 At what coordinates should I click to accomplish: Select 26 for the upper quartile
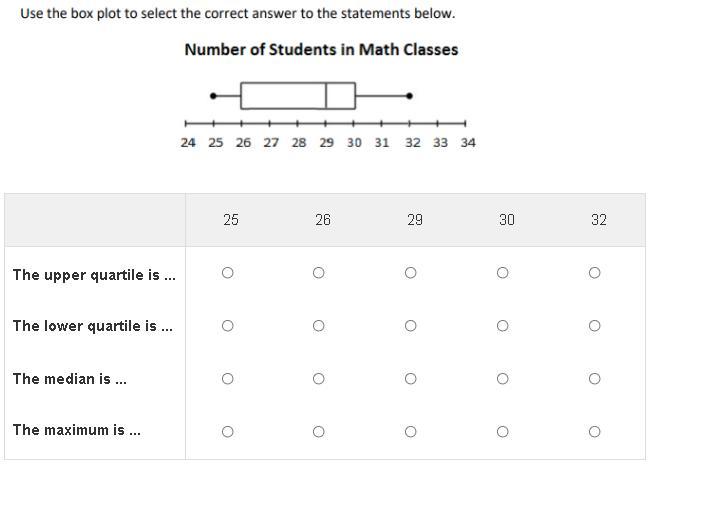pos(319,273)
